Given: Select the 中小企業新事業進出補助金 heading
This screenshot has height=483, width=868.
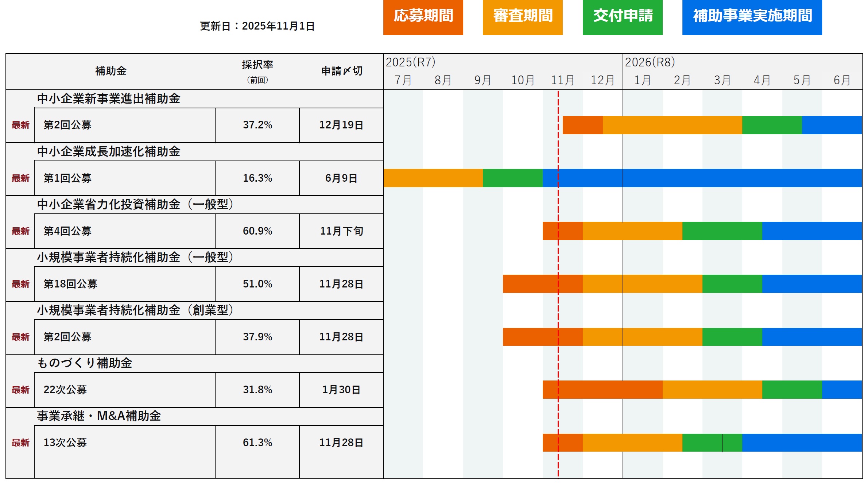Looking at the screenshot, I should point(109,98).
